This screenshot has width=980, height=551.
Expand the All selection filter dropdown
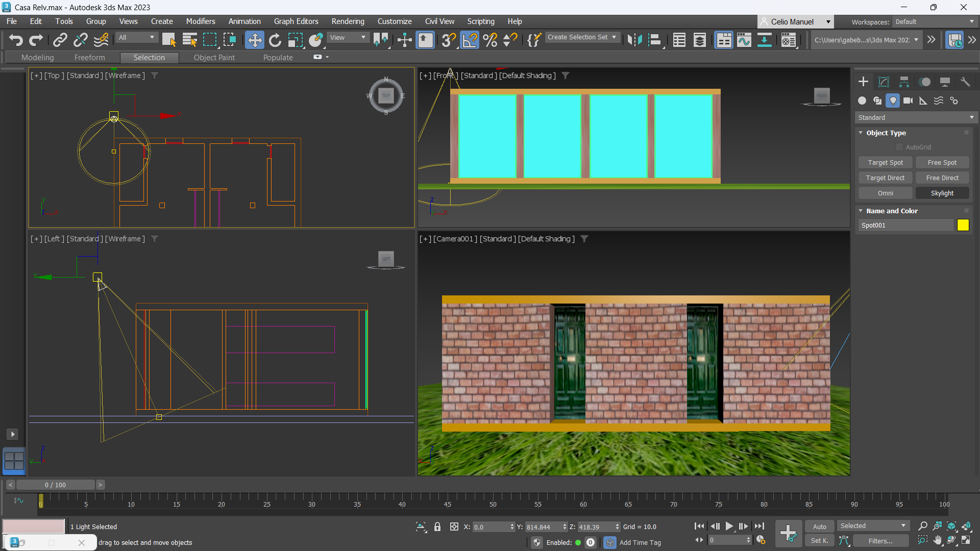click(x=136, y=37)
